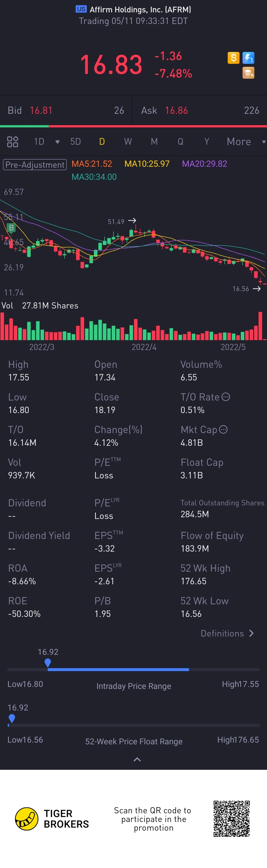Tap the info icon beside T/O Rate
Viewport: 267px width, 868px height.
225,397
